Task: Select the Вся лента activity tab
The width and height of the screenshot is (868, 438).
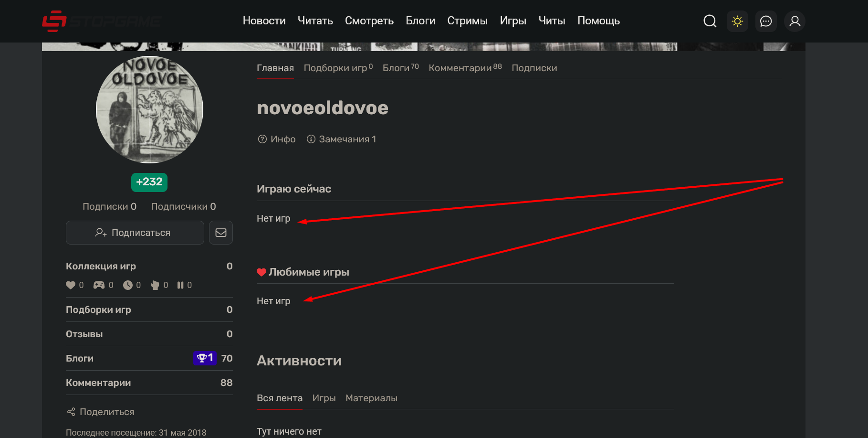Action: point(280,398)
